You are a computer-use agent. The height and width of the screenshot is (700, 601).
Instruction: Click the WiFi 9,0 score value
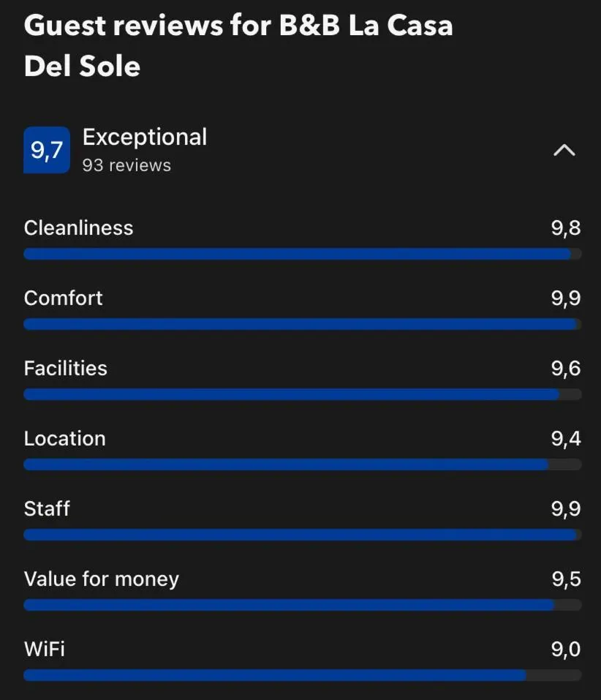[x=566, y=650]
